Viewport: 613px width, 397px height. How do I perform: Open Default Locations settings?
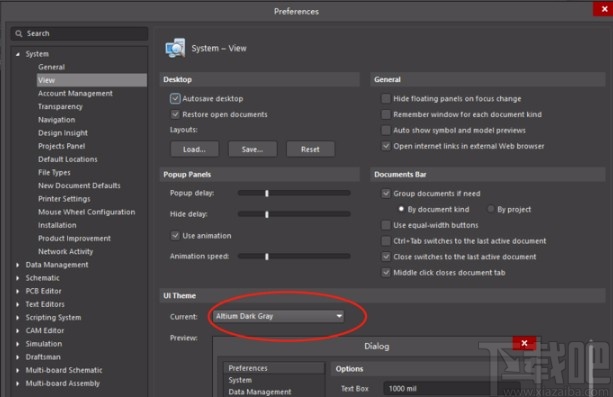pyautogui.click(x=68, y=160)
